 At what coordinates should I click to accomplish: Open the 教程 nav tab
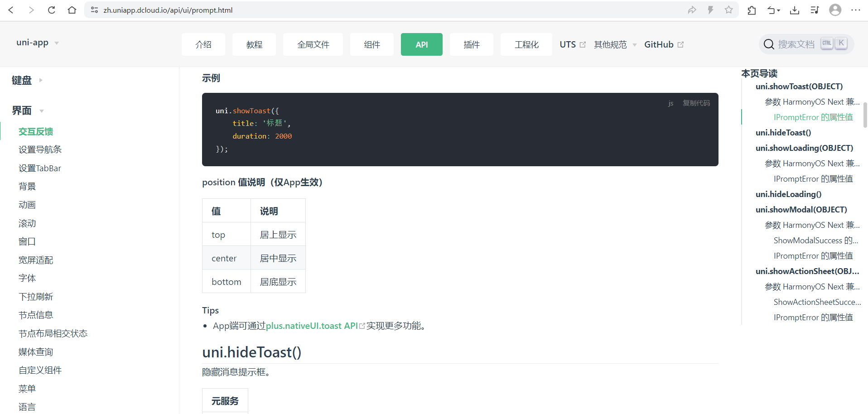pyautogui.click(x=254, y=44)
